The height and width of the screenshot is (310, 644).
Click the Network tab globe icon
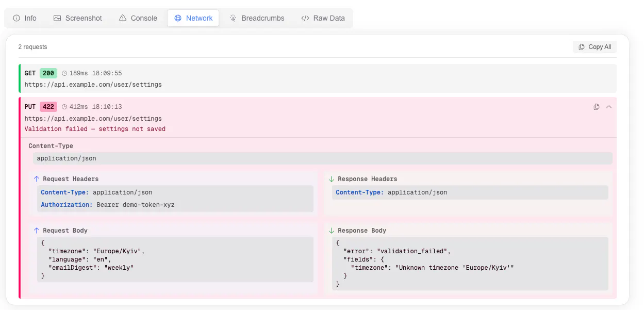(178, 18)
